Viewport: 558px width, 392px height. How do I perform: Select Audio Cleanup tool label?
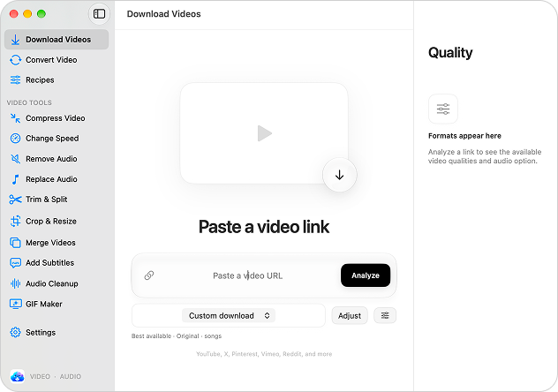click(x=52, y=283)
